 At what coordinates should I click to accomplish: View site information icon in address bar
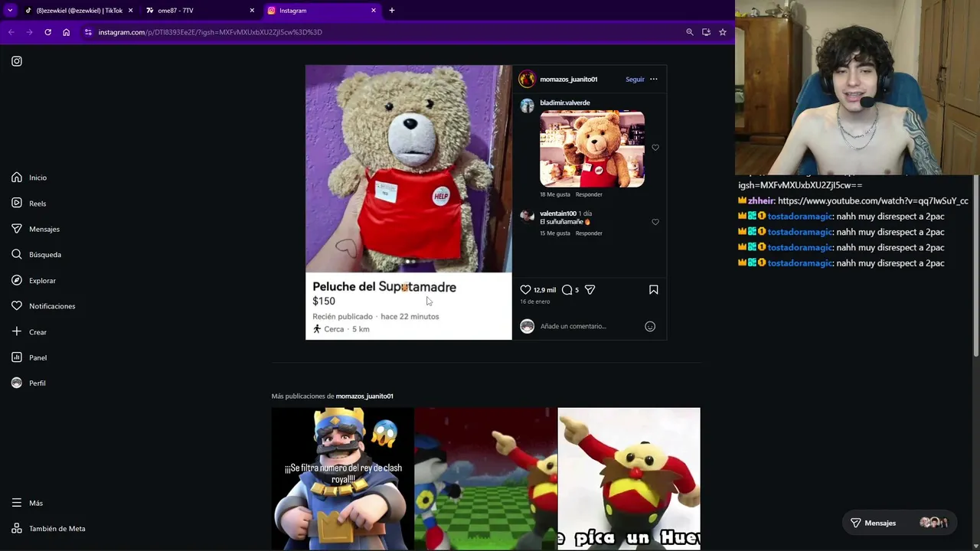pos(88,32)
